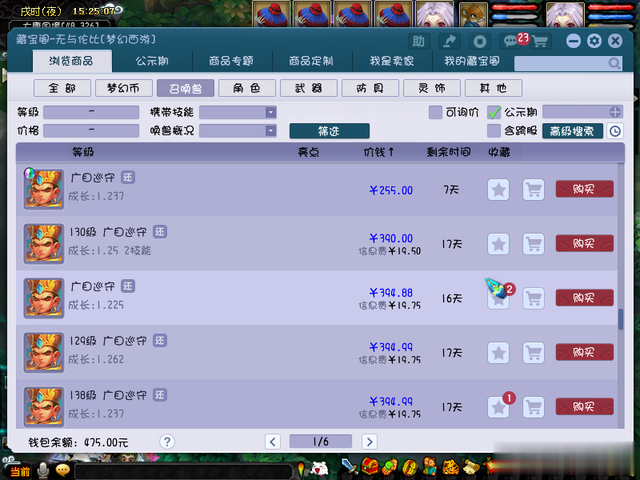
Task: Click the clock history icon beside 高级搜索
Action: [615, 131]
